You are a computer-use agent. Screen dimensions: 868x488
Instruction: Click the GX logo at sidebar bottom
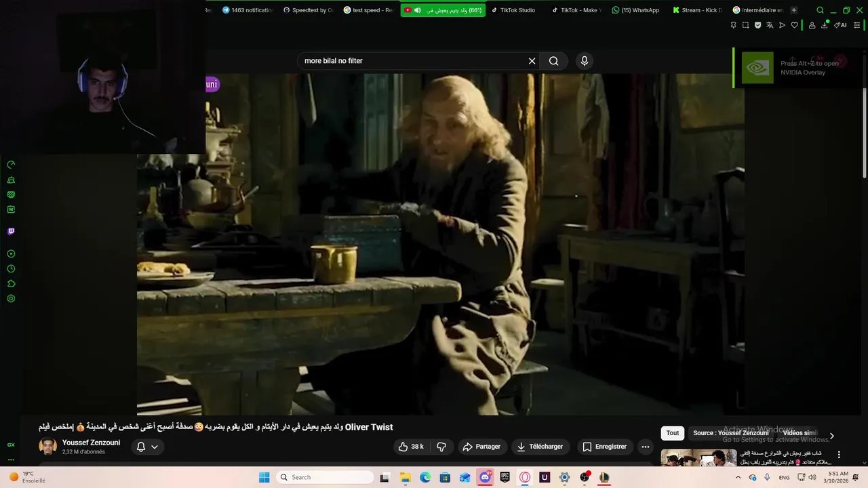tap(11, 445)
